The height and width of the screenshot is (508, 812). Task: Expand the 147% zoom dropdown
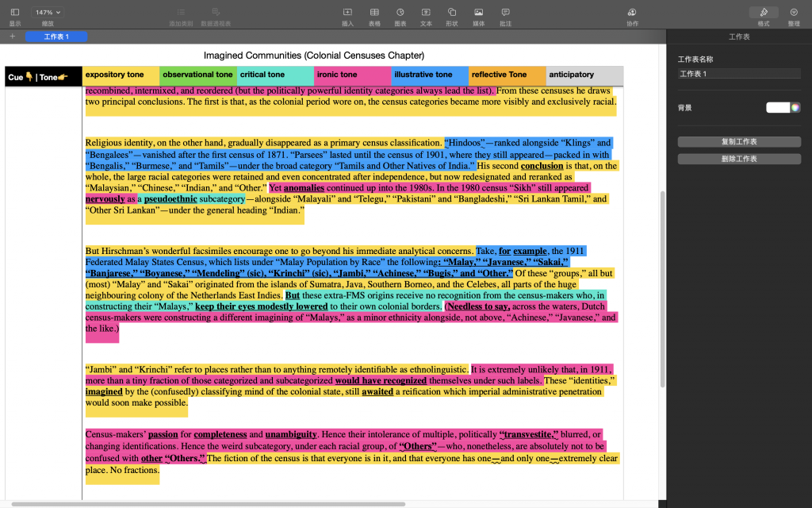(48, 13)
